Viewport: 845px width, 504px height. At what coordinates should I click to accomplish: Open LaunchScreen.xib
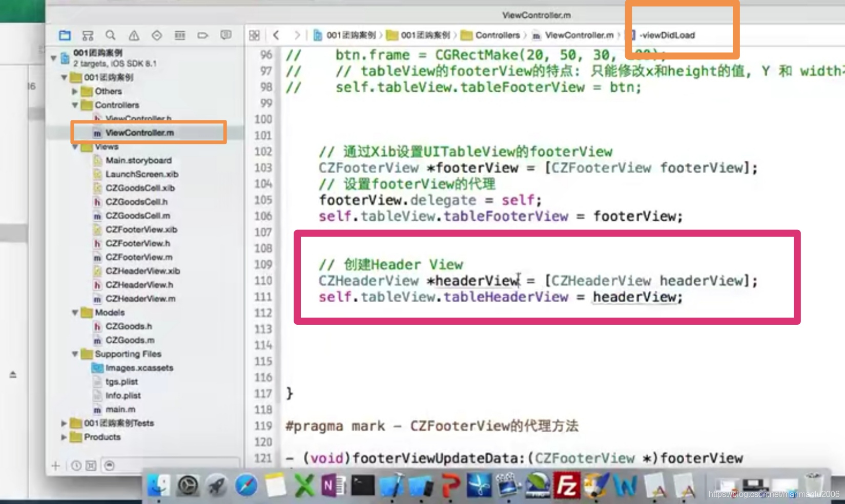point(141,174)
